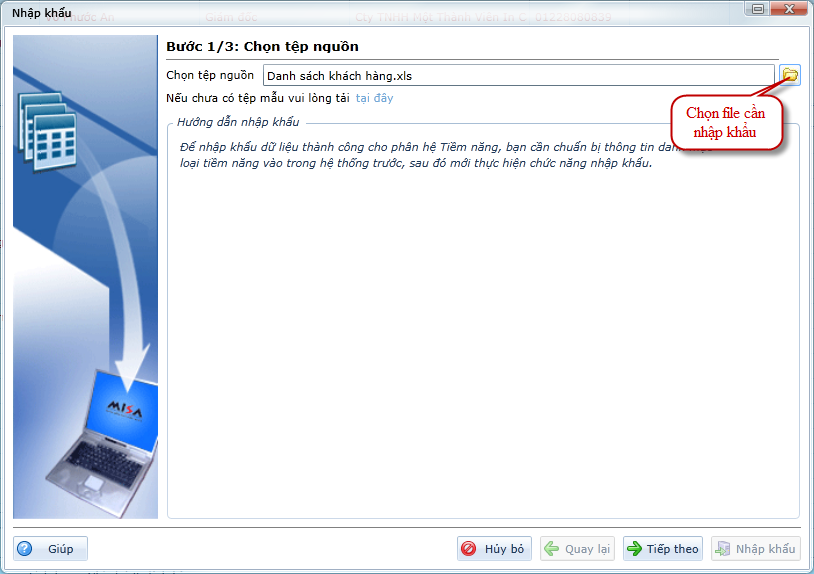The height and width of the screenshot is (574, 814).
Task: Click the blue question mark help icon
Action: [25, 549]
